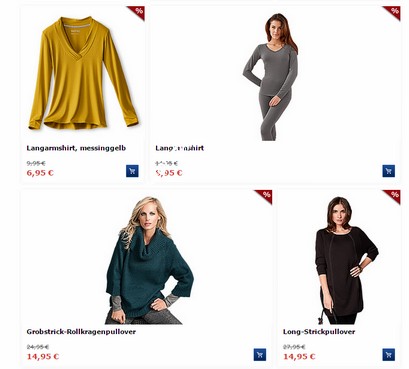
Task: Click crossed-out 24,95 € original price
Action: [38, 347]
